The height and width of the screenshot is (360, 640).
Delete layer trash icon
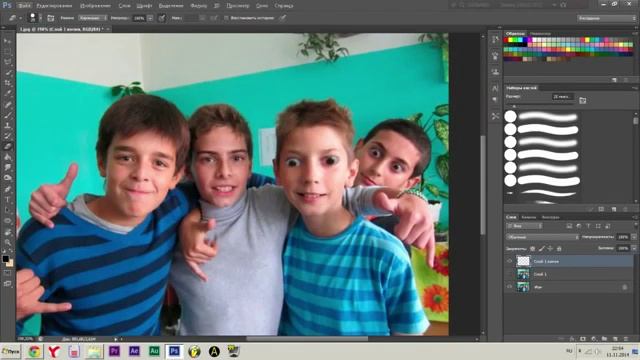[x=625, y=339]
